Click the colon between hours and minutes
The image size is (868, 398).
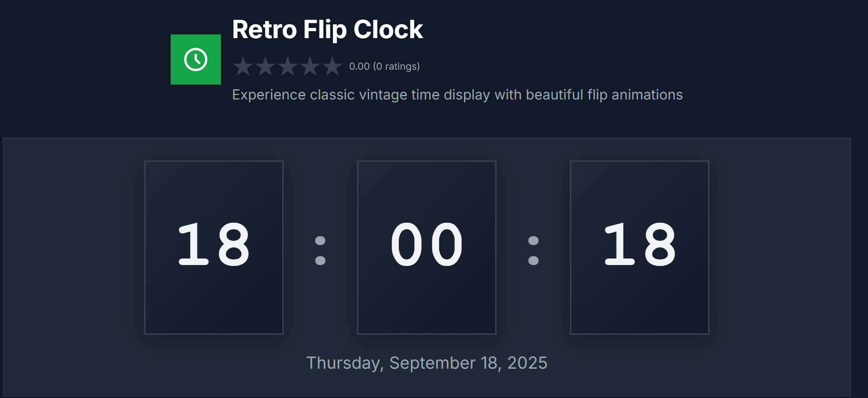320,250
